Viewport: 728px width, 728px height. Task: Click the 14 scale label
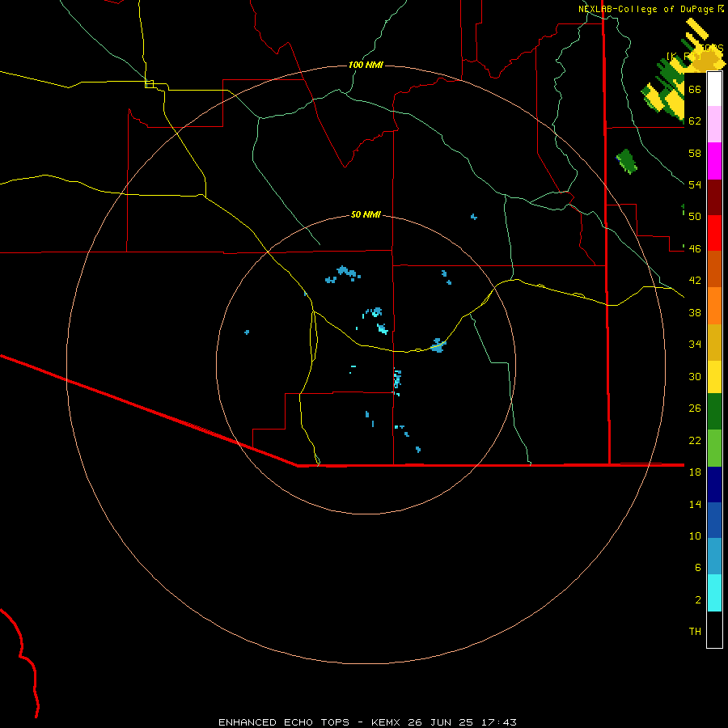point(695,504)
